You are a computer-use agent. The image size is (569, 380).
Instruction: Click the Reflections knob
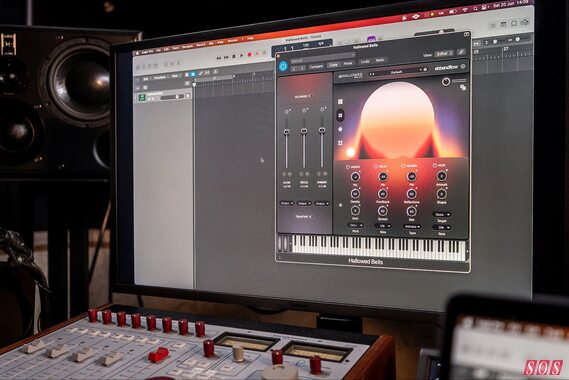point(411,193)
